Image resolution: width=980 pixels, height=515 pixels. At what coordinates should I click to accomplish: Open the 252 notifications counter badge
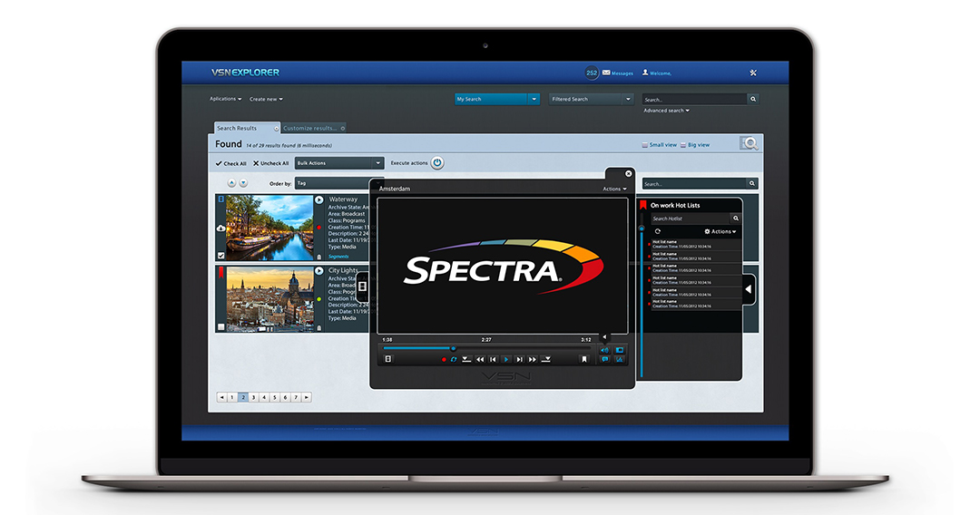point(592,73)
